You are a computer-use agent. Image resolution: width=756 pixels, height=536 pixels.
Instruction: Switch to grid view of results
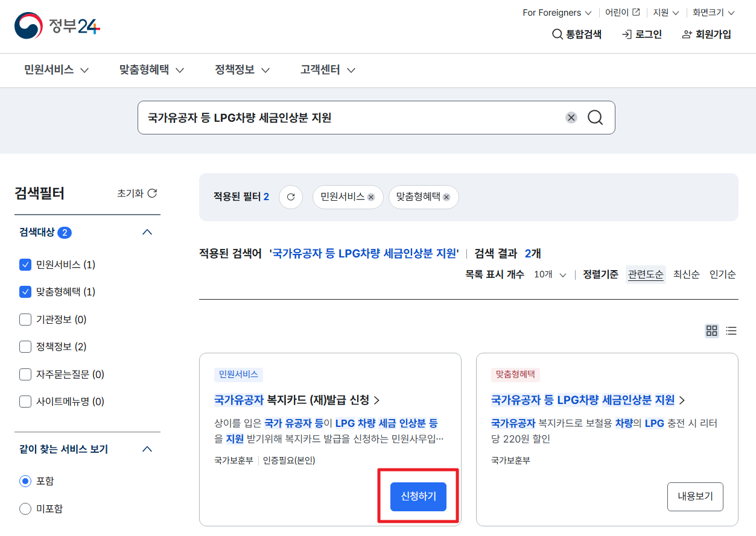tap(711, 330)
